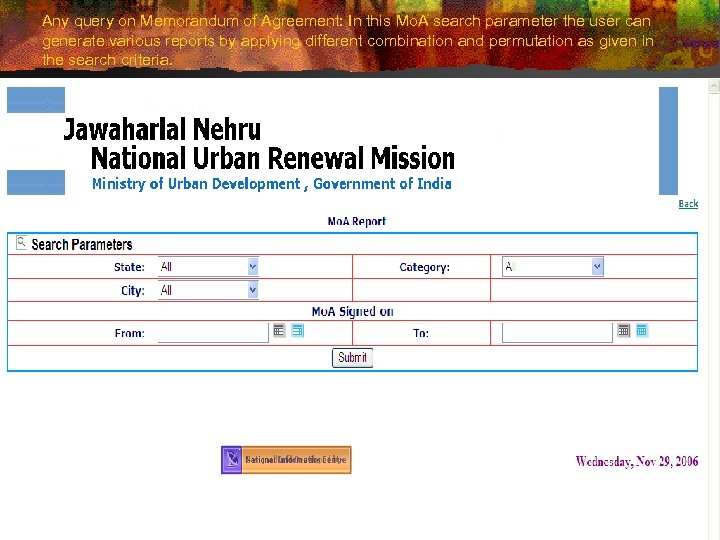Click the From date input field
The width and height of the screenshot is (720, 540).
tap(213, 332)
